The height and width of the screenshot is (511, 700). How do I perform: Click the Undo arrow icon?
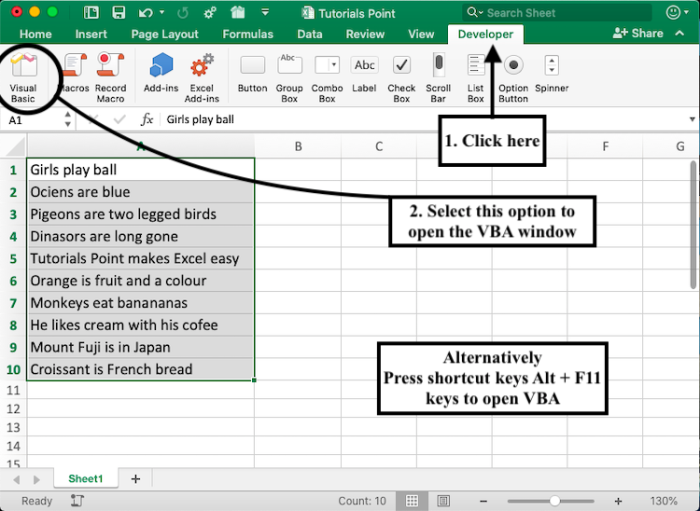[146, 12]
